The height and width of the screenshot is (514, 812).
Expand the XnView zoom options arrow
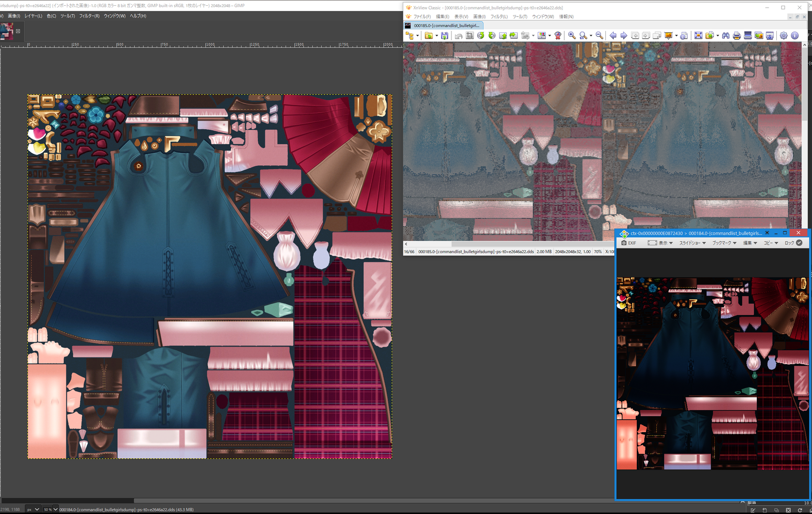(591, 36)
